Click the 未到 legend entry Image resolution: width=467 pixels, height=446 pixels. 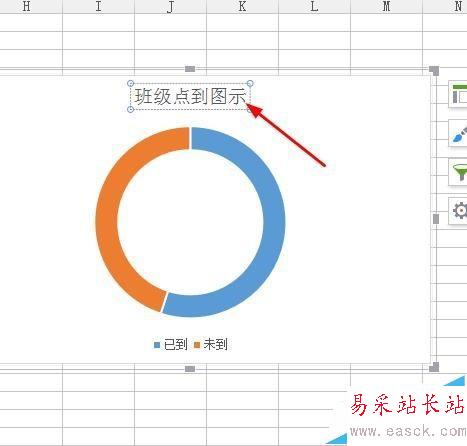click(x=211, y=344)
